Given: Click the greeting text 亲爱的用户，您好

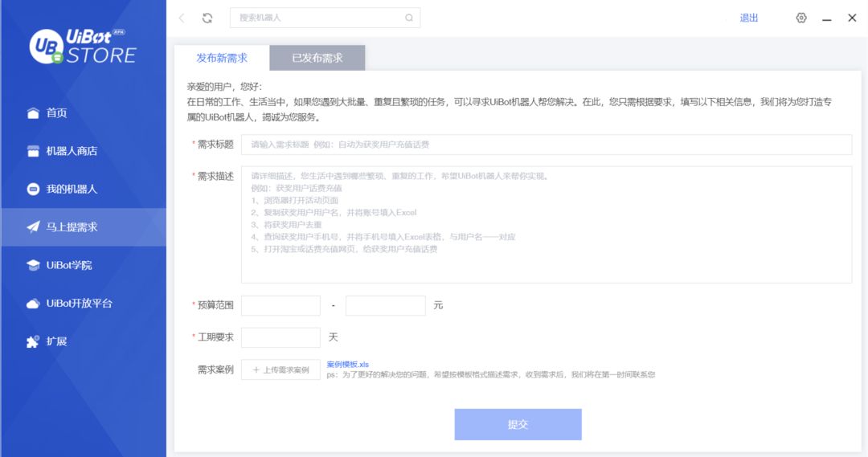Looking at the screenshot, I should (224, 86).
